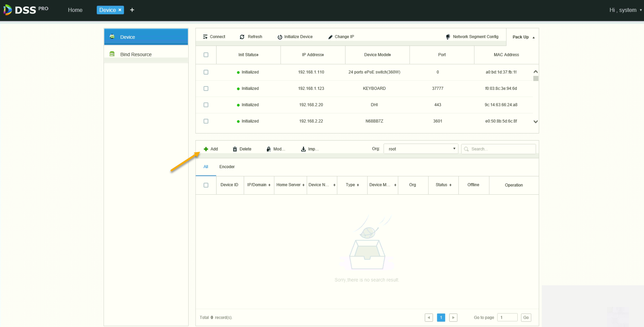This screenshot has width=644, height=327.
Task: Click the Delete trash icon
Action: click(235, 149)
